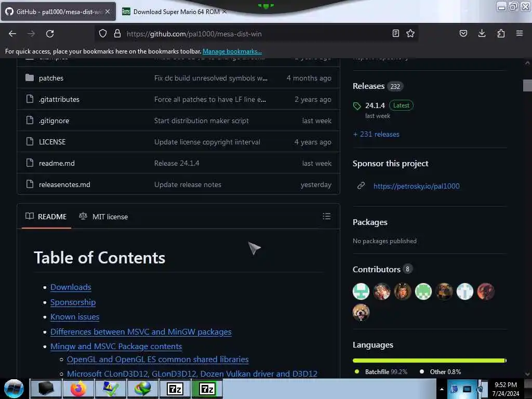Click the Batchfile language bar
The height and width of the screenshot is (399, 532).
429,361
